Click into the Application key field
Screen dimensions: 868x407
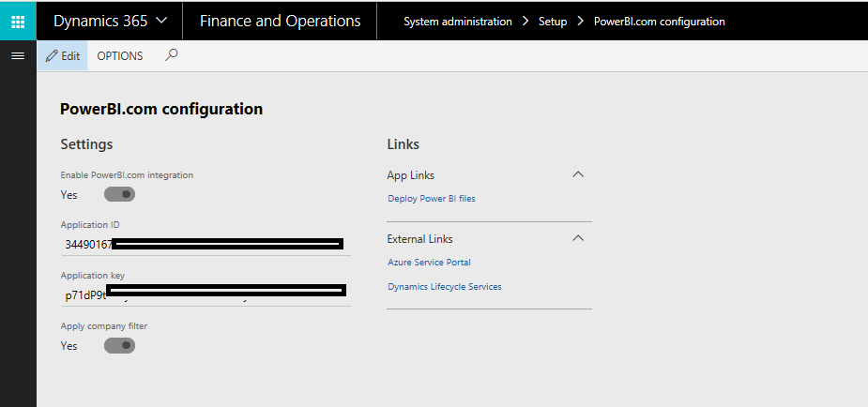(205, 294)
